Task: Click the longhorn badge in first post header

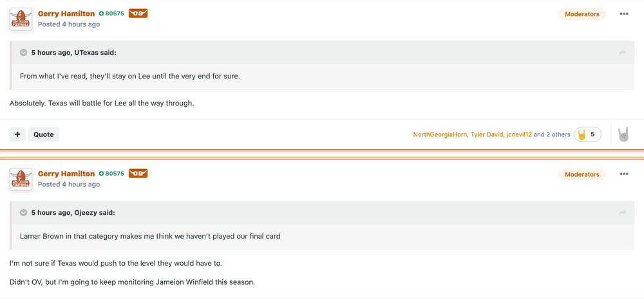Action: [138, 14]
